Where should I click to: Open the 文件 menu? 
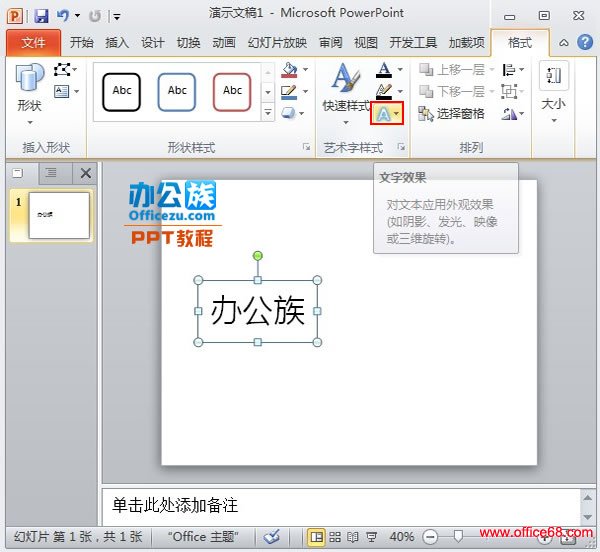[33, 42]
